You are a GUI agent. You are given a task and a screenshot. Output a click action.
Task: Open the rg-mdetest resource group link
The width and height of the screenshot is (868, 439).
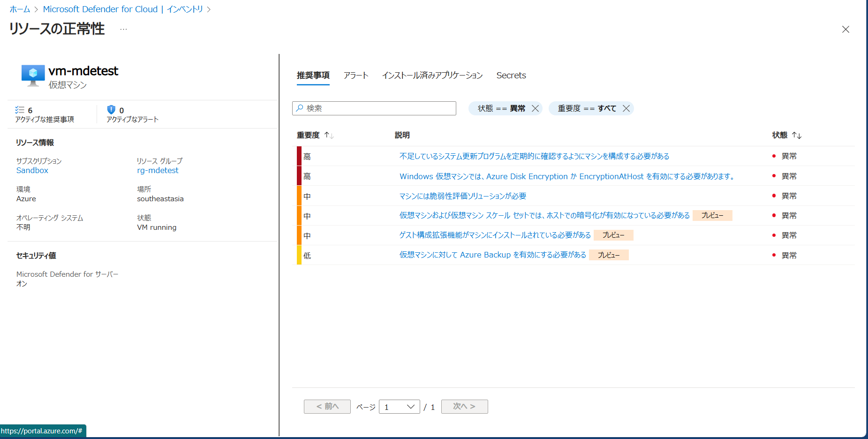(x=158, y=170)
